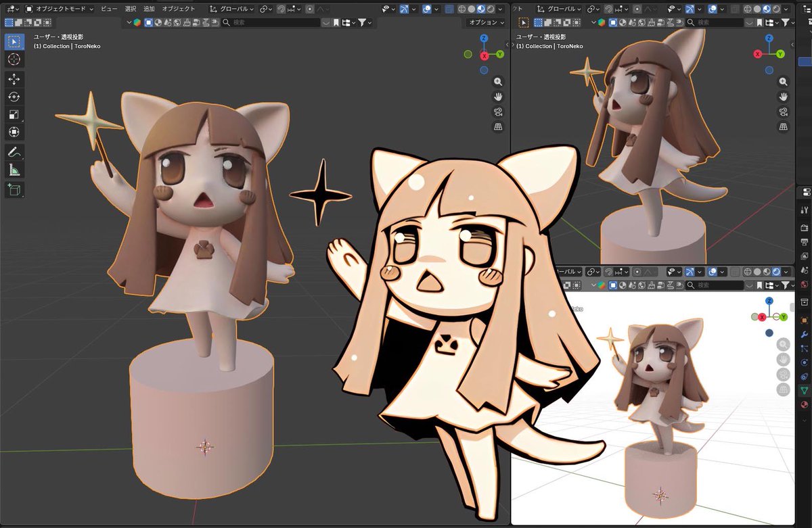Open the 選択 menu
This screenshot has width=812, height=528.
click(131, 9)
